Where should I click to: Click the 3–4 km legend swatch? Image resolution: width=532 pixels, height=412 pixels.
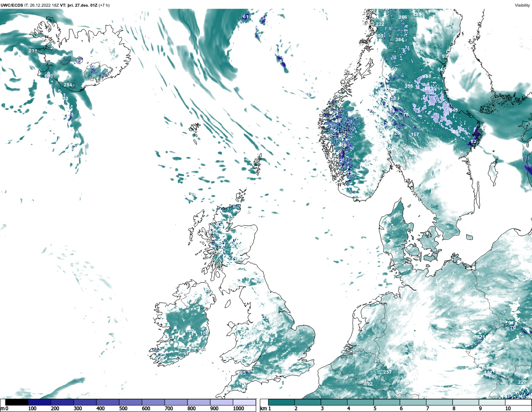334,402
